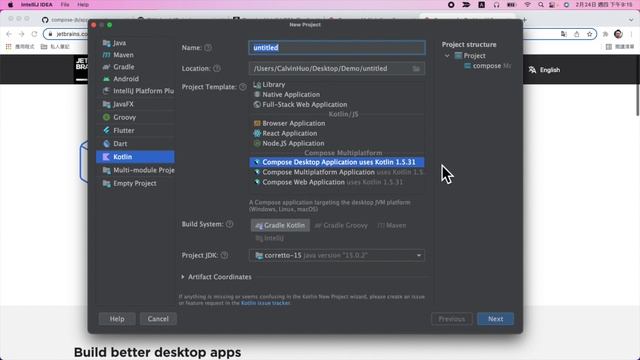Image resolution: width=640 pixels, height=360 pixels.
Task: Click the Help button
Action: tap(117, 319)
